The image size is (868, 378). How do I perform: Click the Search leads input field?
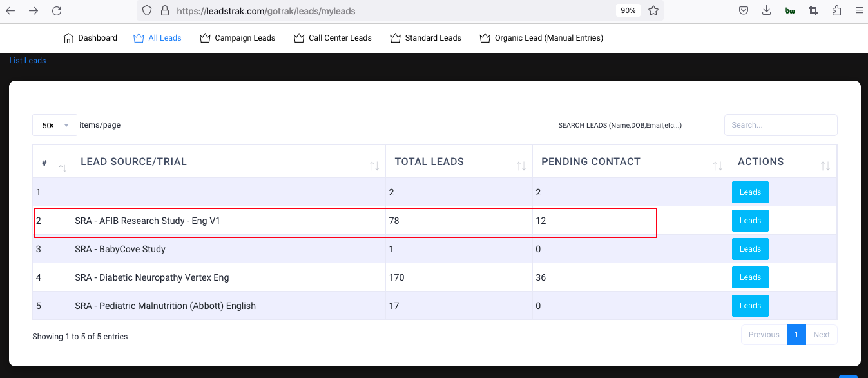click(x=780, y=125)
